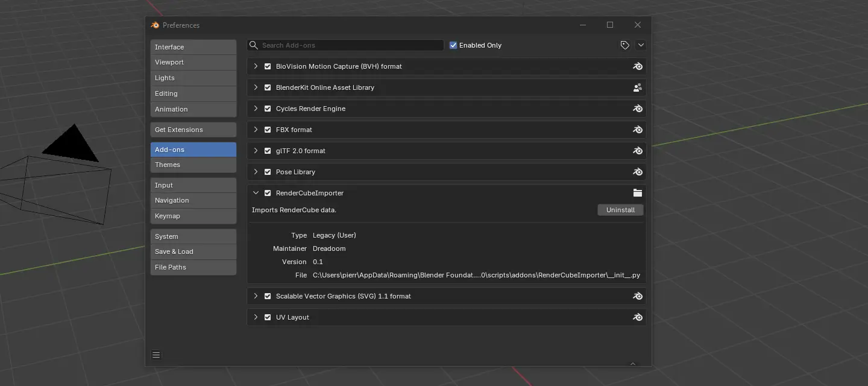
Task: Click the 'Imports RenderCube data.' description
Action: coord(294,210)
